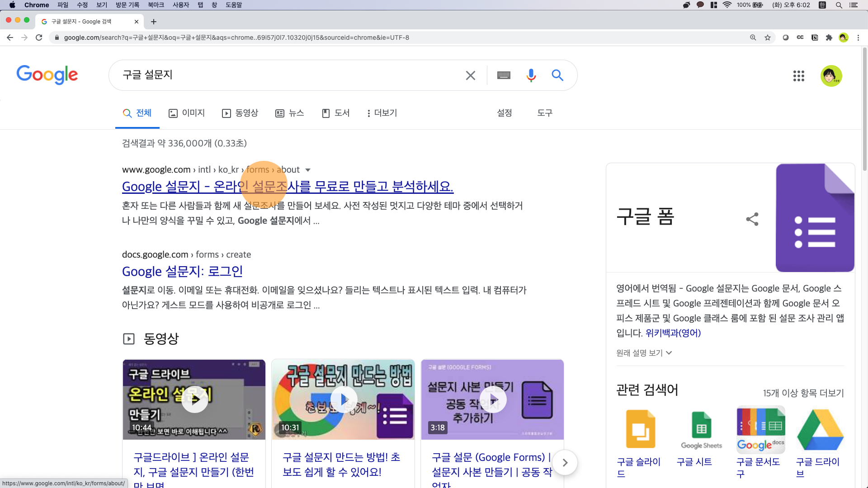The image size is (868, 488).
Task: Reload the current page
Action: tap(39, 38)
